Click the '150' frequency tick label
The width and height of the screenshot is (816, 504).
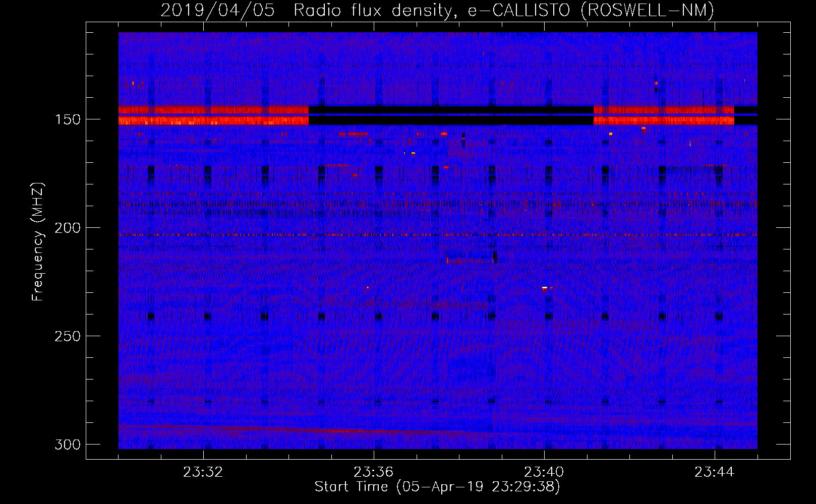pos(68,119)
